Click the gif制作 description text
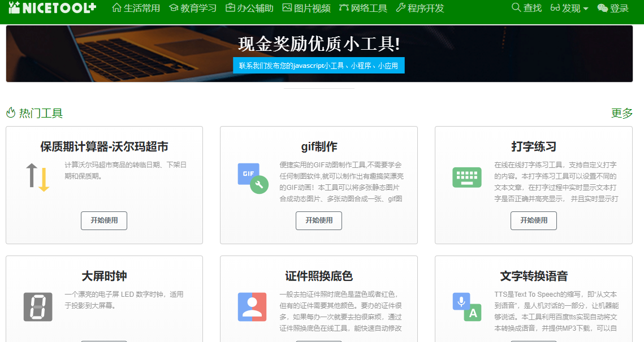Viewport: 644px width, 342px height. (342, 182)
